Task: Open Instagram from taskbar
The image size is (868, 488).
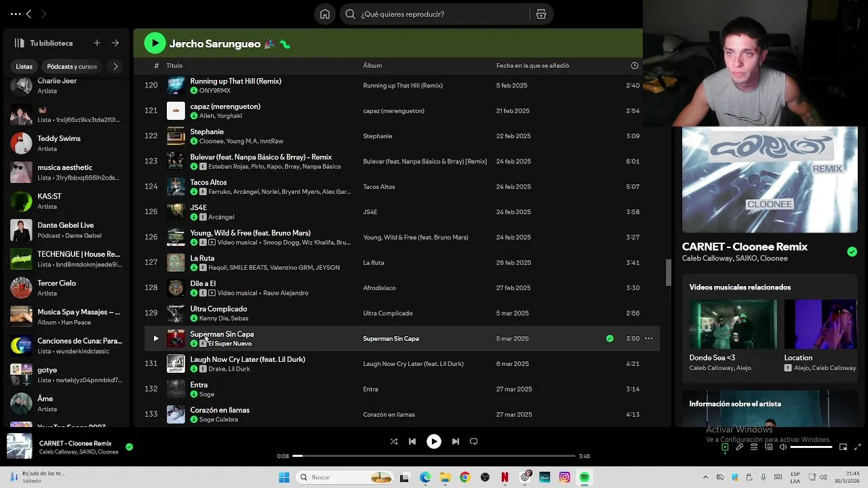Action: (564, 477)
